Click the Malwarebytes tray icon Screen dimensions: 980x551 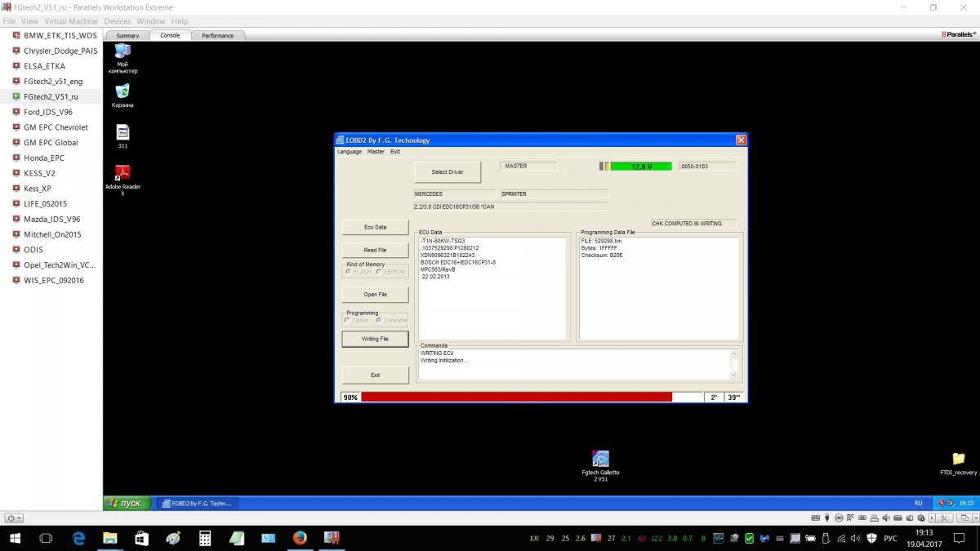point(764,538)
